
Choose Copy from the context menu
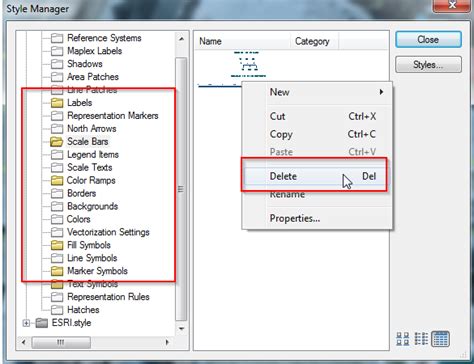tap(317, 134)
